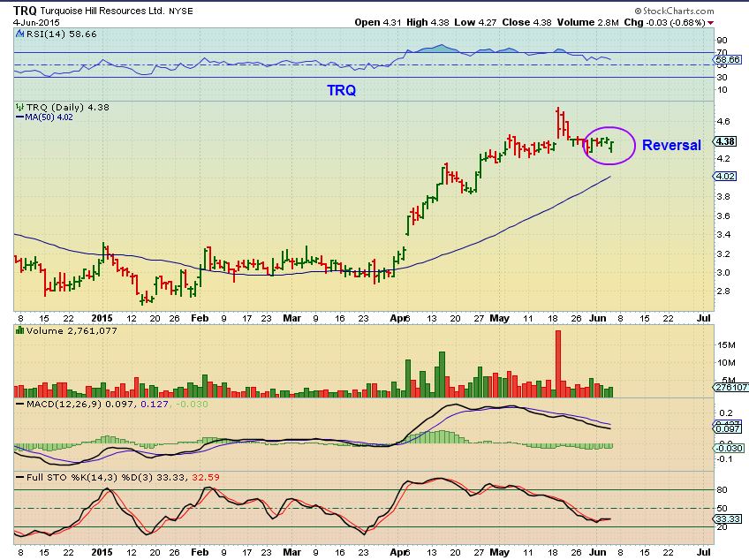This screenshot has width=749, height=560.
Task: Click the NYSE exchange label
Action: click(x=181, y=11)
